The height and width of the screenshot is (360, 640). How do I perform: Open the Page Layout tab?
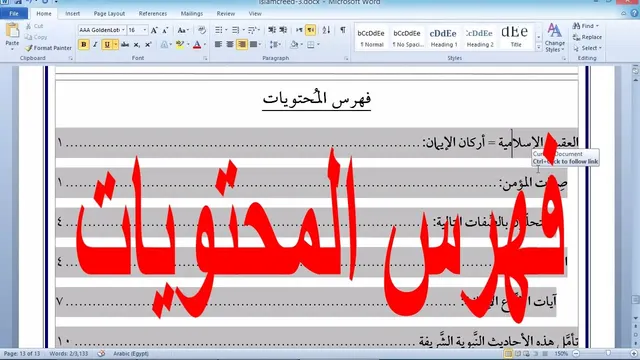point(109,13)
